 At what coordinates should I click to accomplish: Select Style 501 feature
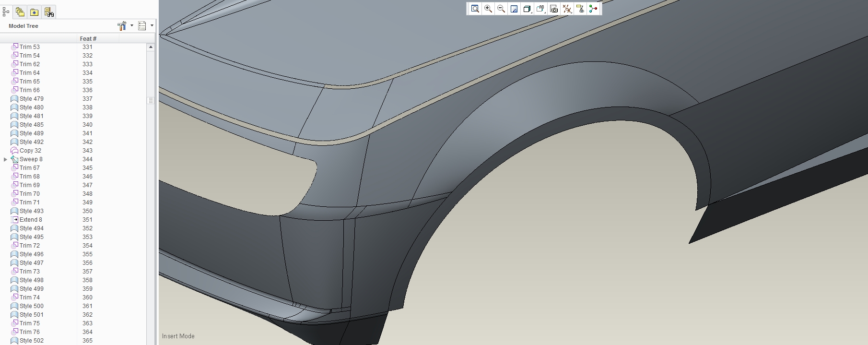tap(32, 315)
